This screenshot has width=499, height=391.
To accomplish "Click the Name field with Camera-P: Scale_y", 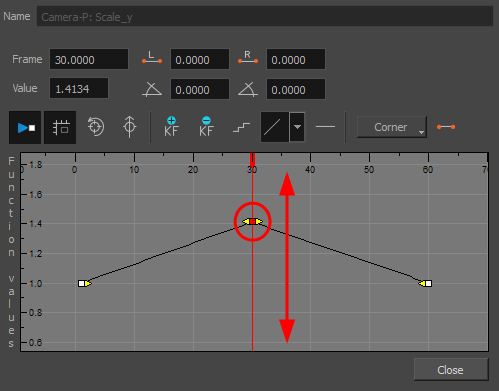I will (x=265, y=16).
